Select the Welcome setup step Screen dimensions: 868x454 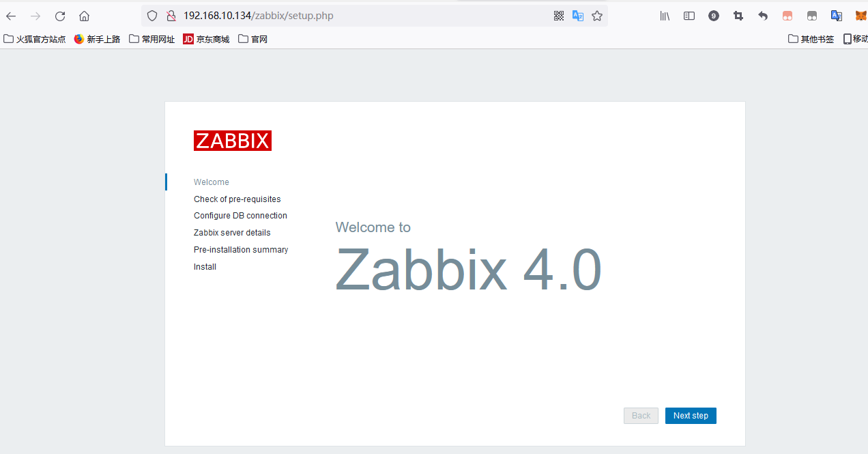(x=212, y=182)
